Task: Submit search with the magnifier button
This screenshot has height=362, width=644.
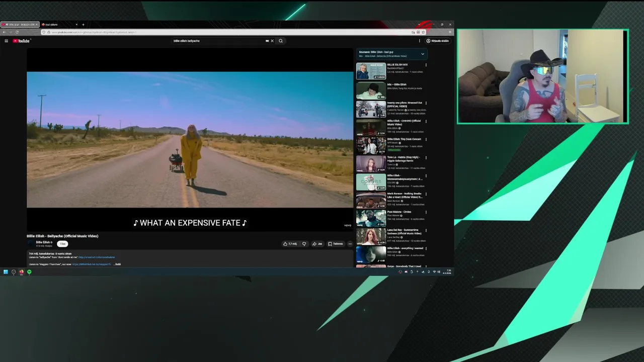Action: coord(281,41)
